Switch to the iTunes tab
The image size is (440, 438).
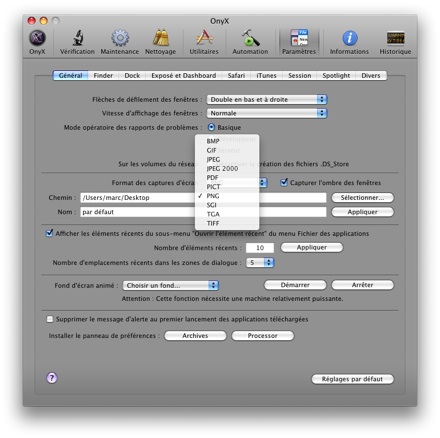266,76
